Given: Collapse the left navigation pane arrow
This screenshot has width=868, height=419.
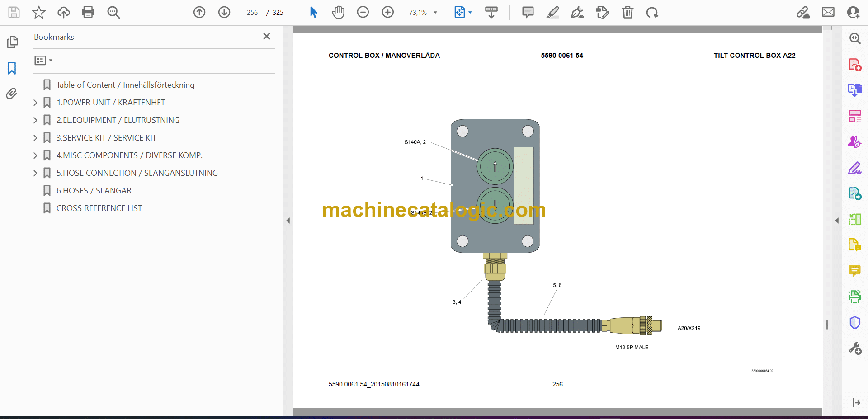Looking at the screenshot, I should point(288,221).
